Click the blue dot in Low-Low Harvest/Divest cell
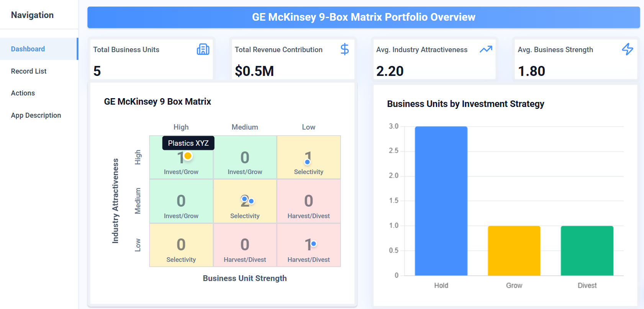Viewport: 644px width, 309px height. point(314,243)
